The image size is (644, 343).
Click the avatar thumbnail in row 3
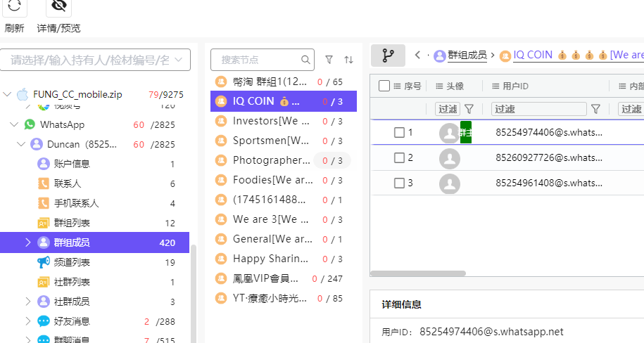point(449,184)
